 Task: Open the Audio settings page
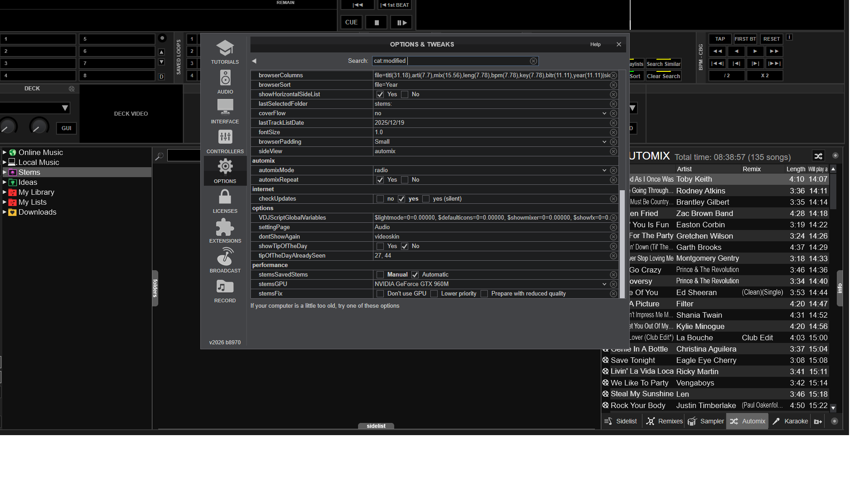(225, 82)
